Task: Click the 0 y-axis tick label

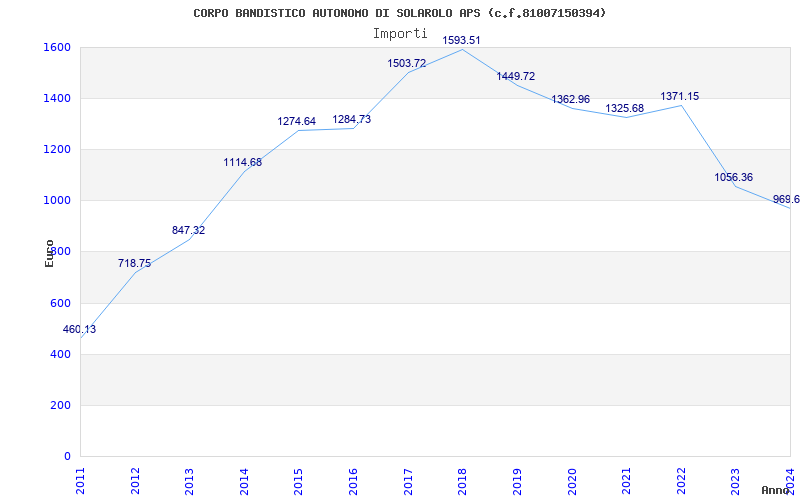Action: point(67,456)
